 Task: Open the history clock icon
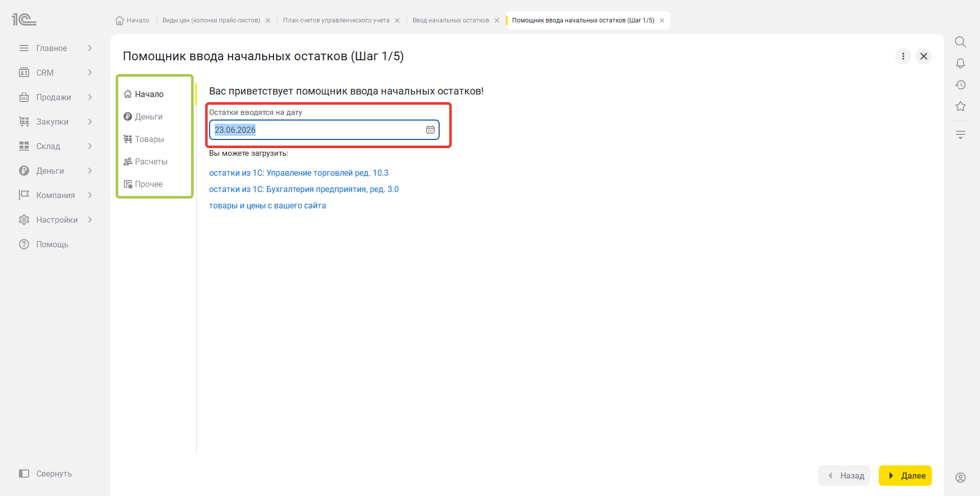(961, 85)
